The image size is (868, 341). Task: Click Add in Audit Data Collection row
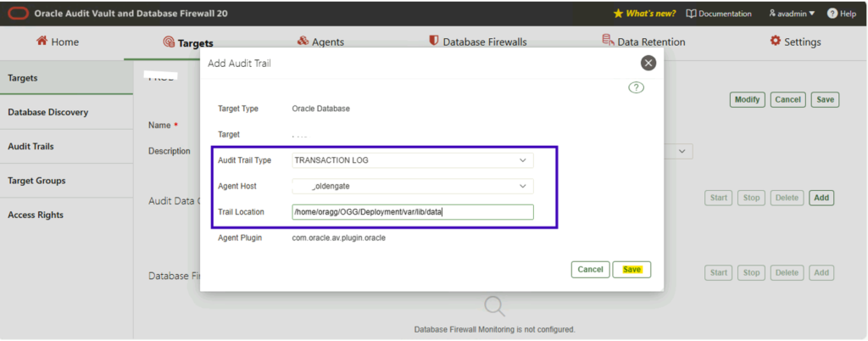point(821,198)
